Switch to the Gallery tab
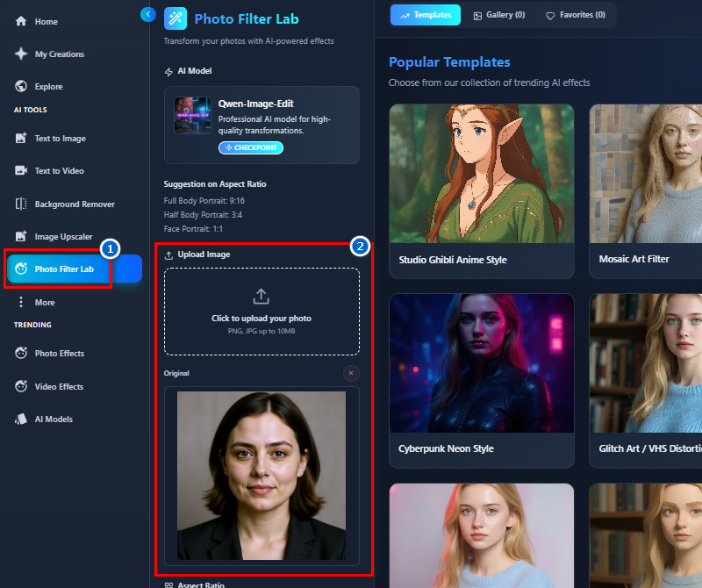This screenshot has width=702, height=588. (498, 15)
